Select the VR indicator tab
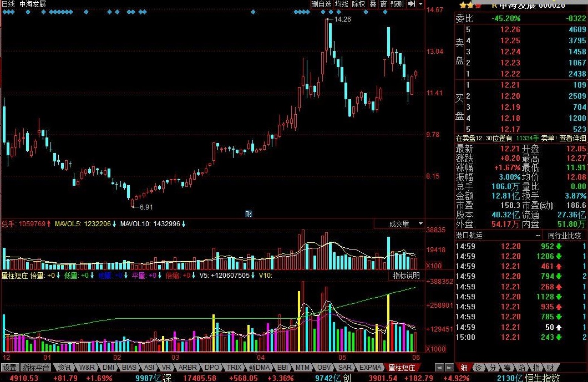 [166, 368]
